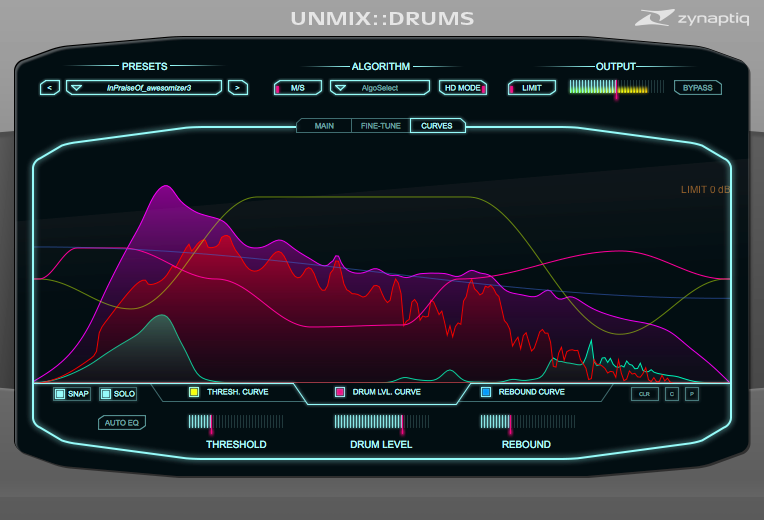The image size is (764, 520).
Task: Click the pink drum level curve color square
Action: [340, 392]
